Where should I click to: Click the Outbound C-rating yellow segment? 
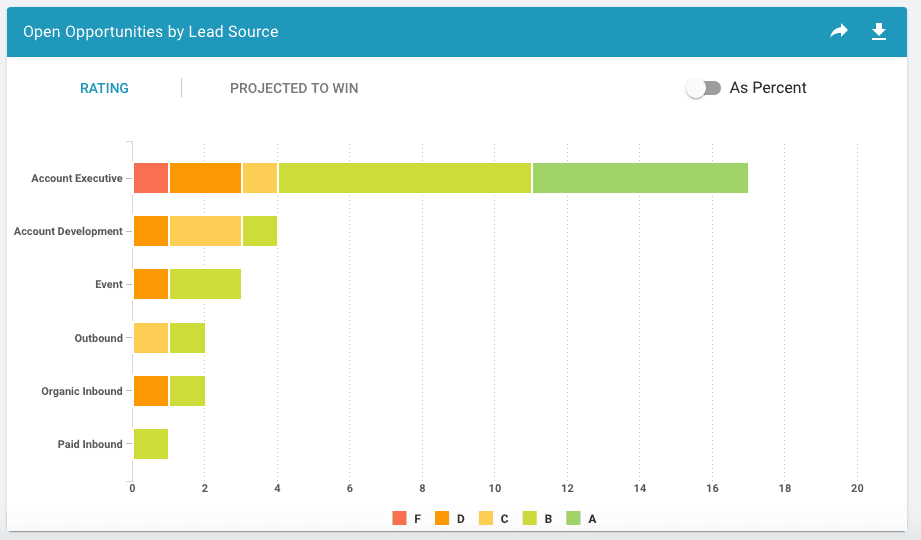click(x=151, y=338)
